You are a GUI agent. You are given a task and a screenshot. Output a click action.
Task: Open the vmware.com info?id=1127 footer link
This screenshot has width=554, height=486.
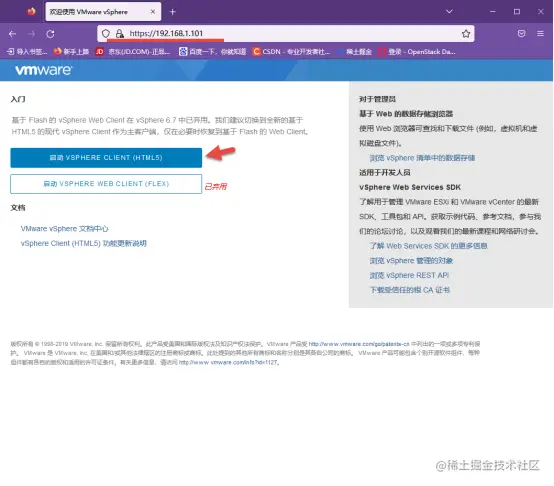228,362
